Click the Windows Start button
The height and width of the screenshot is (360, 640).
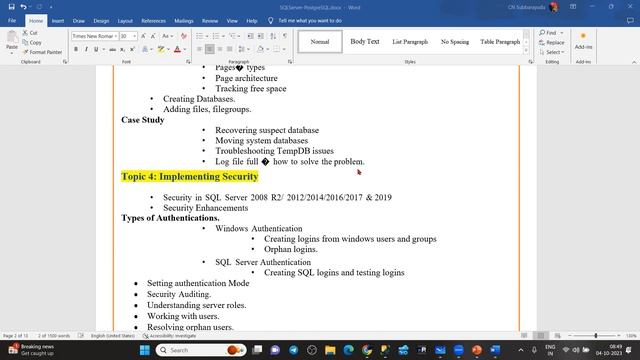[144, 350]
